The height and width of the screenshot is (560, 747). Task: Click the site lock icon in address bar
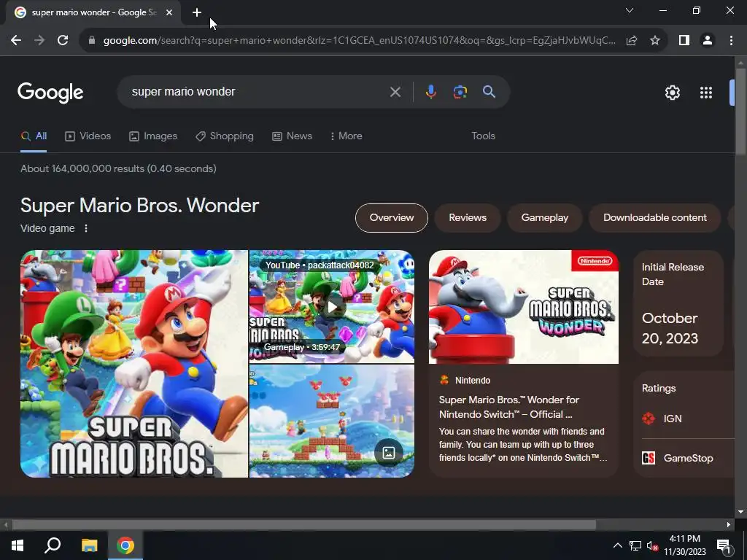click(92, 41)
